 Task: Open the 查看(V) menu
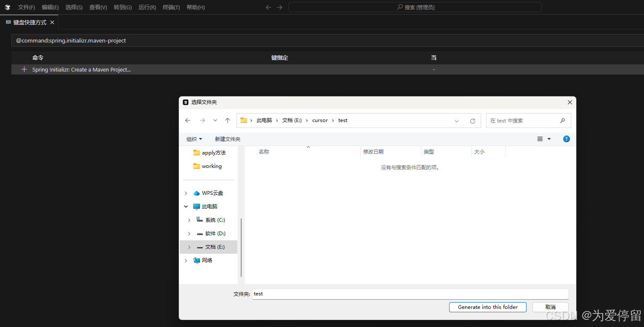pyautogui.click(x=98, y=7)
